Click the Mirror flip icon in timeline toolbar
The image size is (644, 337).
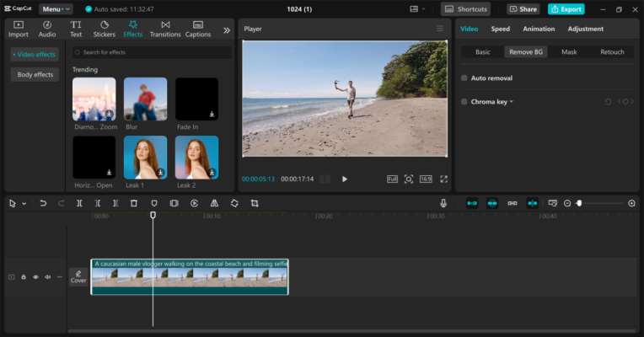[x=214, y=203]
